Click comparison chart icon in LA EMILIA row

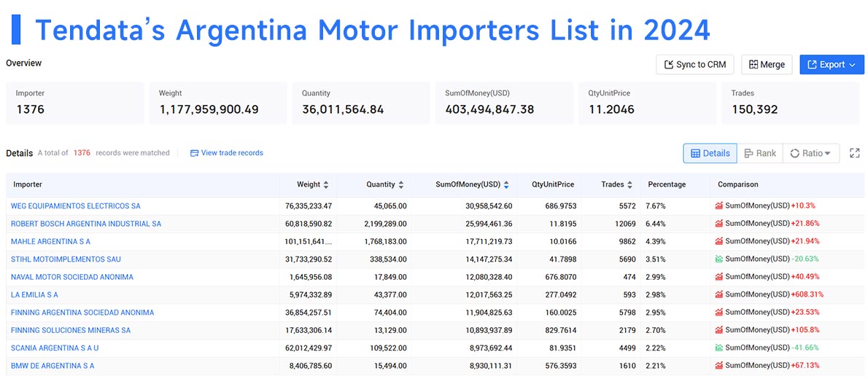point(719,294)
